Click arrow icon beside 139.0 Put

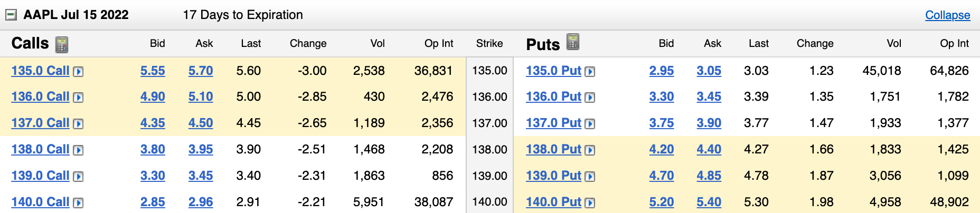590,177
